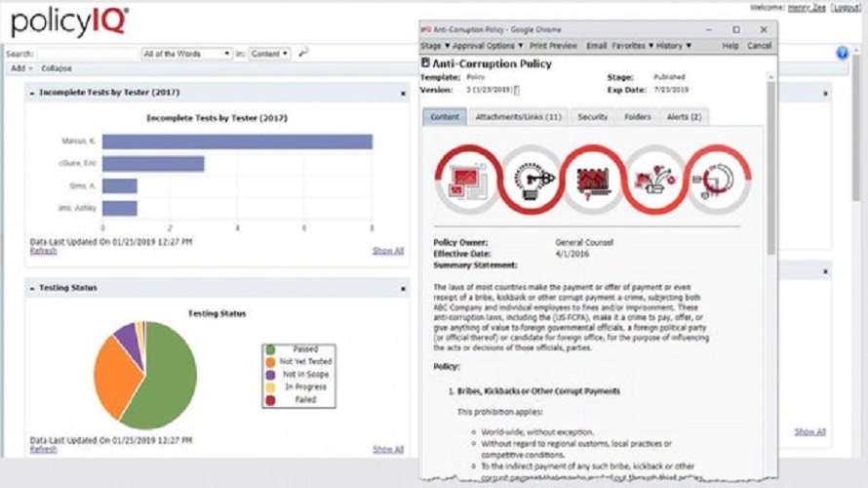Switch to the Attachments/Links (11) tab

(518, 117)
